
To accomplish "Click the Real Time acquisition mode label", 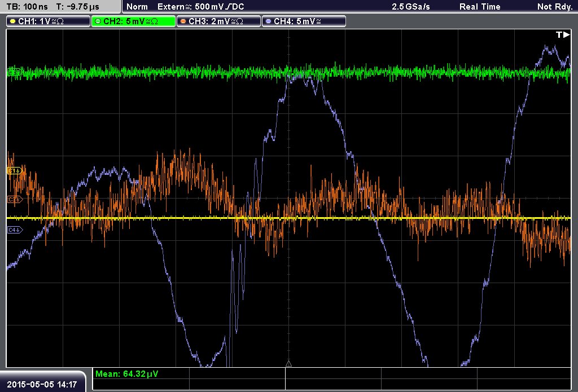I will click(480, 7).
